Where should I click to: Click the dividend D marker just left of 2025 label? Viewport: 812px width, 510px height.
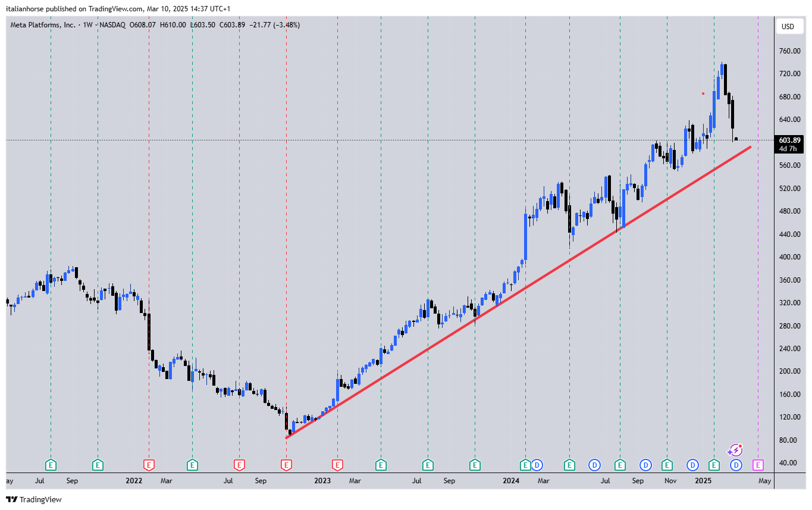(x=692, y=464)
